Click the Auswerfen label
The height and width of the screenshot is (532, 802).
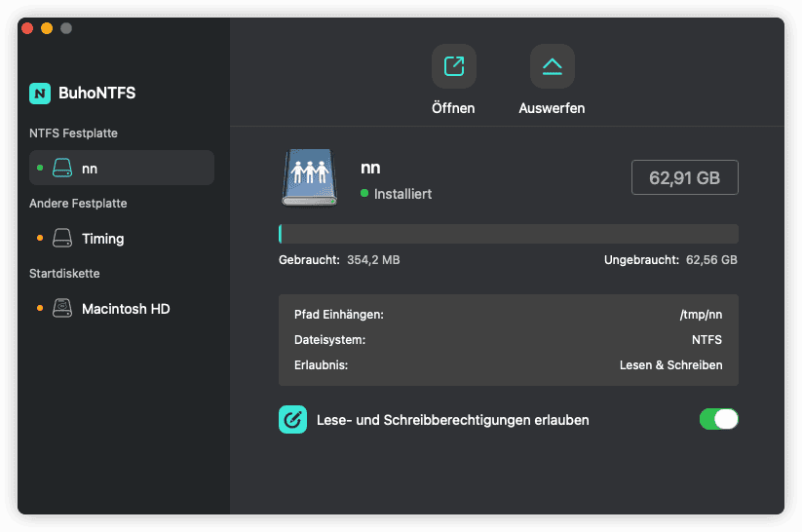pyautogui.click(x=552, y=108)
